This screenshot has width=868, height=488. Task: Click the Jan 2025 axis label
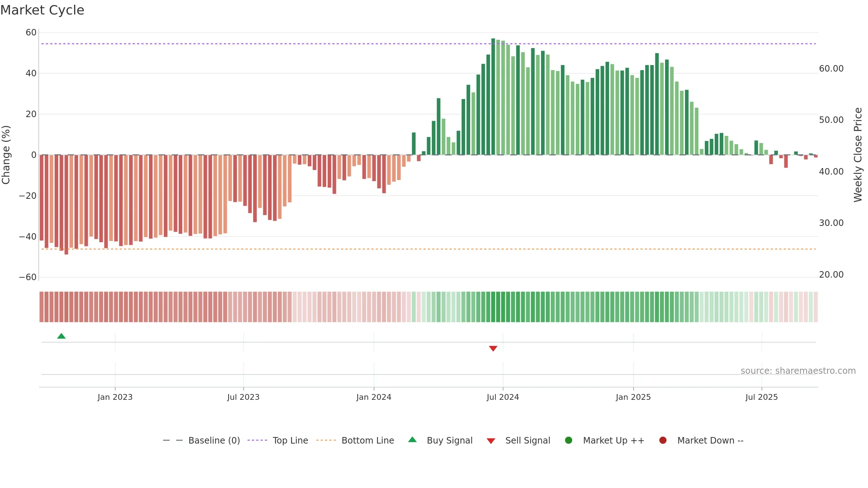click(633, 397)
